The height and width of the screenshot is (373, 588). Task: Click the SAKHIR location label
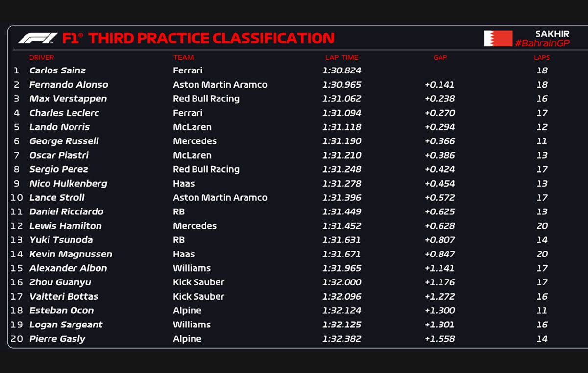[552, 34]
